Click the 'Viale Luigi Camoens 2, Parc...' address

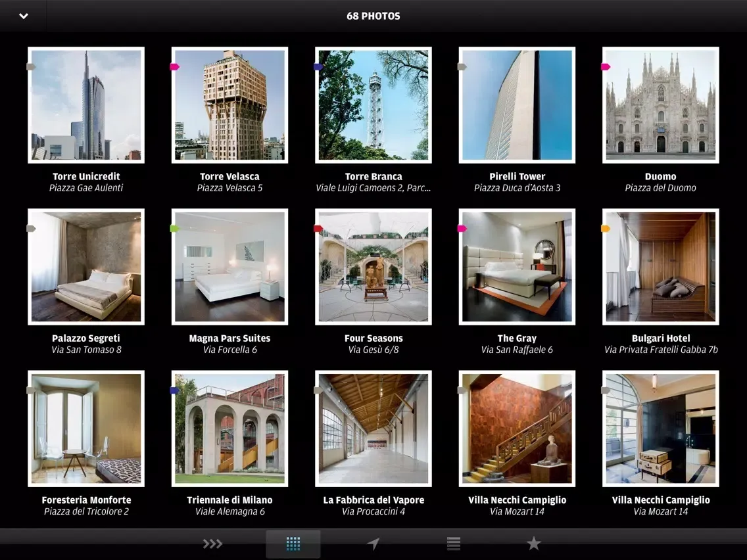point(373,188)
